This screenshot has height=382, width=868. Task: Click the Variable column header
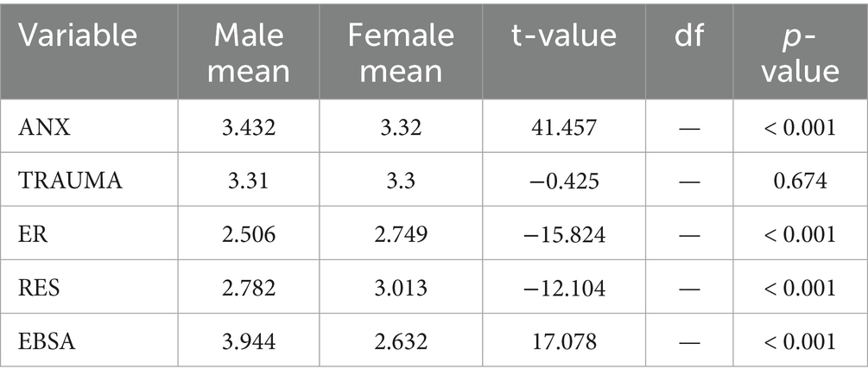tap(78, 35)
